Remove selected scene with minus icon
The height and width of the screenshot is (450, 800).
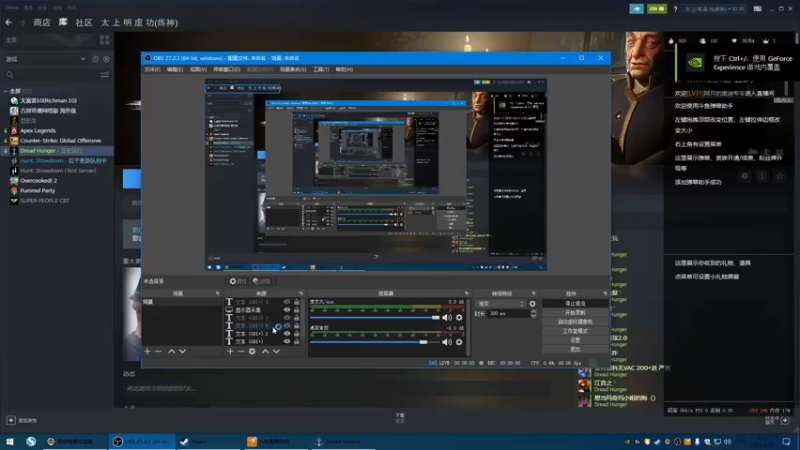(158, 351)
